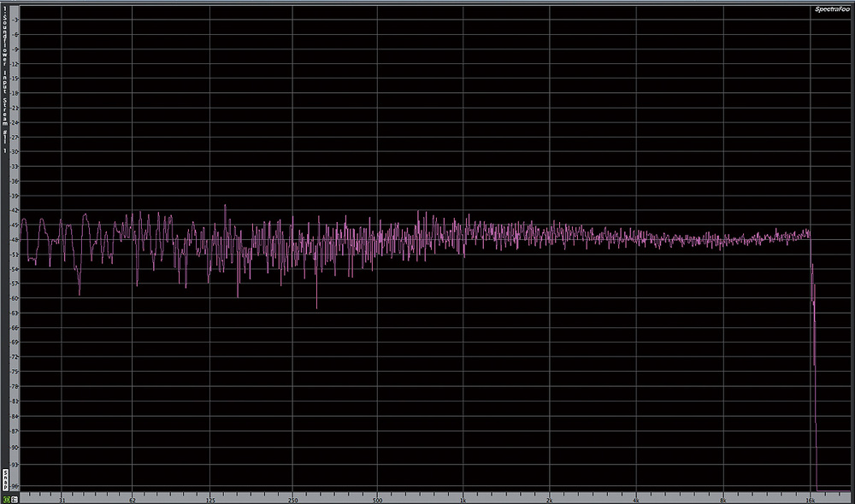Click the -3 dB scale marker
Screen dimensions: 855x504
click(x=15, y=21)
